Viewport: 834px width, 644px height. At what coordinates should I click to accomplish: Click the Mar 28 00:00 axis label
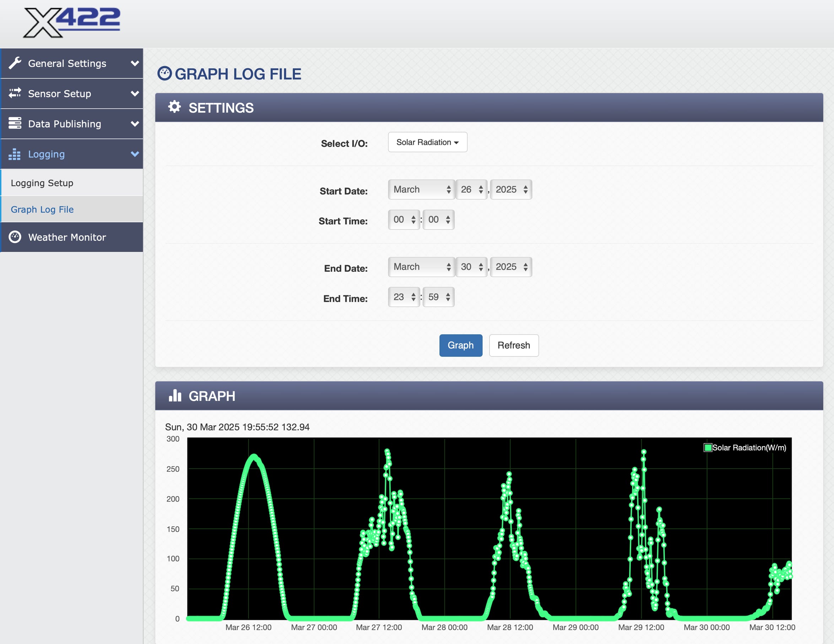click(x=444, y=627)
